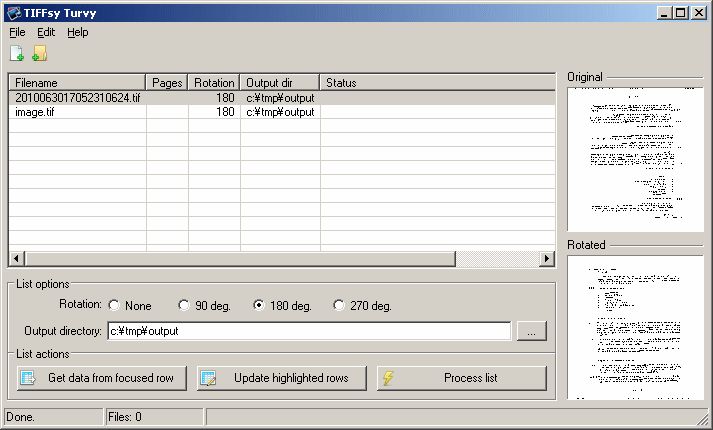Click the Output directory text field
Viewport: 713px width, 430px height.
tap(309, 331)
